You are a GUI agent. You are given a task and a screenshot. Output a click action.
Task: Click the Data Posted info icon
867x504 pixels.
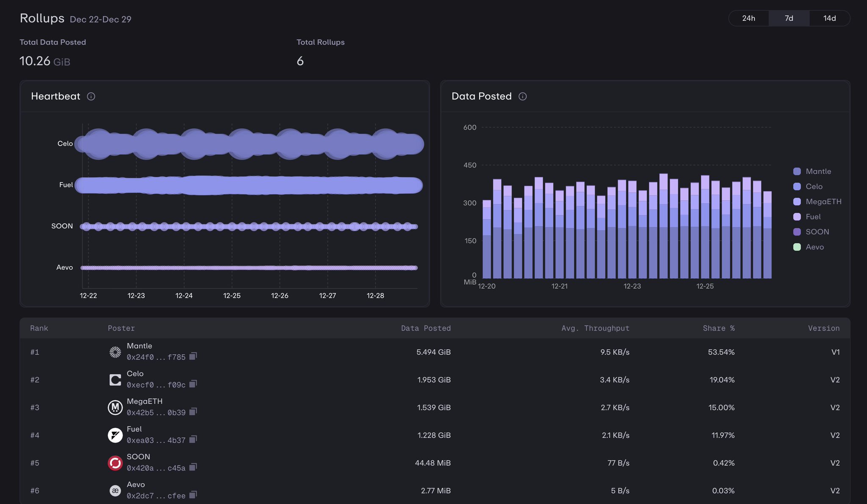click(x=522, y=96)
